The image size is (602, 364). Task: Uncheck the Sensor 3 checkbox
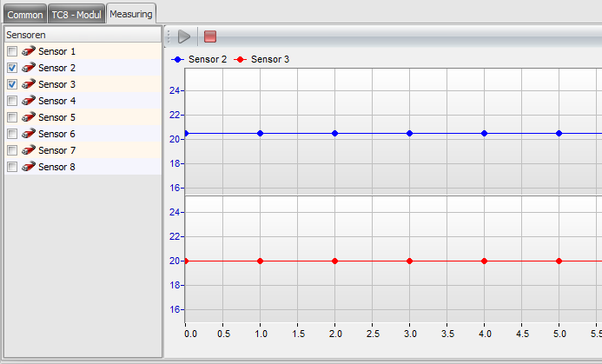point(12,84)
